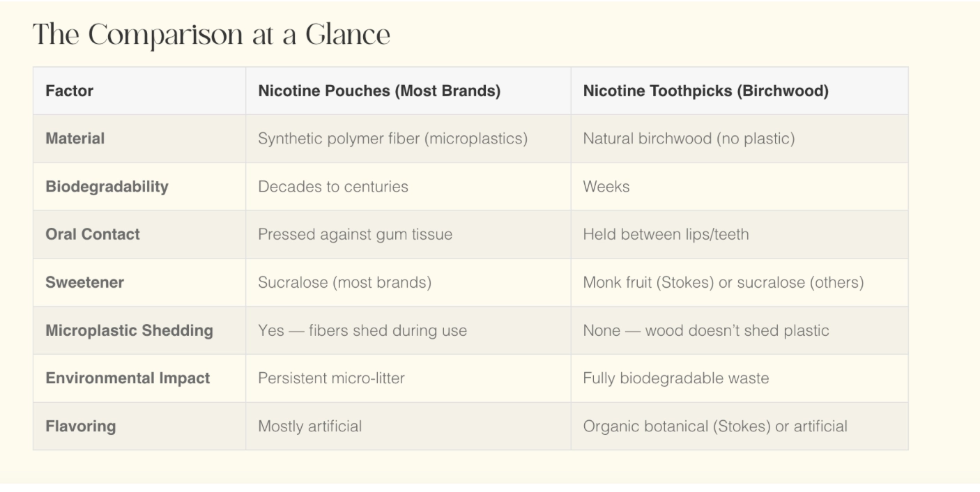Click the "Material" row label
This screenshot has height=492, width=980.
coord(75,139)
